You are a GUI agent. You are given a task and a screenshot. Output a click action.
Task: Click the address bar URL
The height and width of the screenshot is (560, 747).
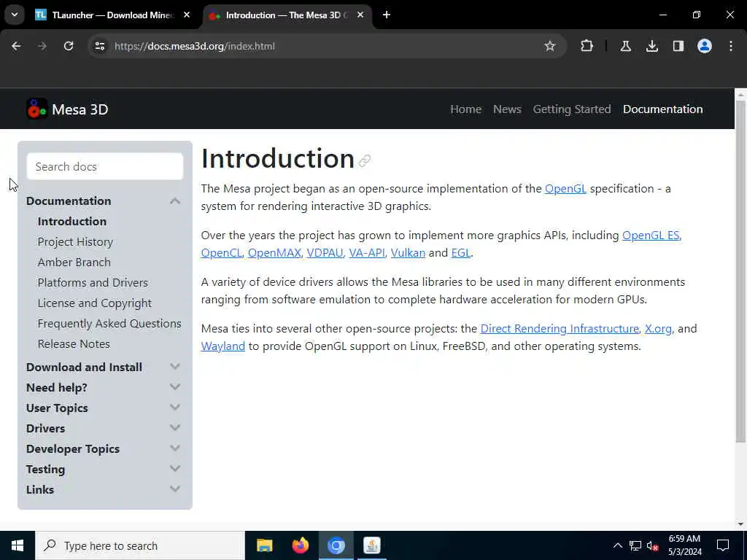point(194,46)
